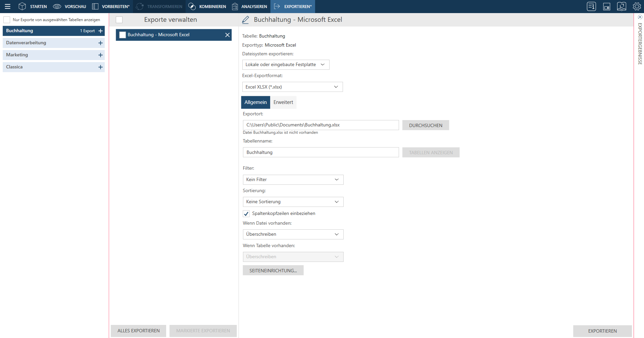The image size is (644, 338).
Task: Select the Buchhaltung table row
Action: pyautogui.click(x=54, y=31)
